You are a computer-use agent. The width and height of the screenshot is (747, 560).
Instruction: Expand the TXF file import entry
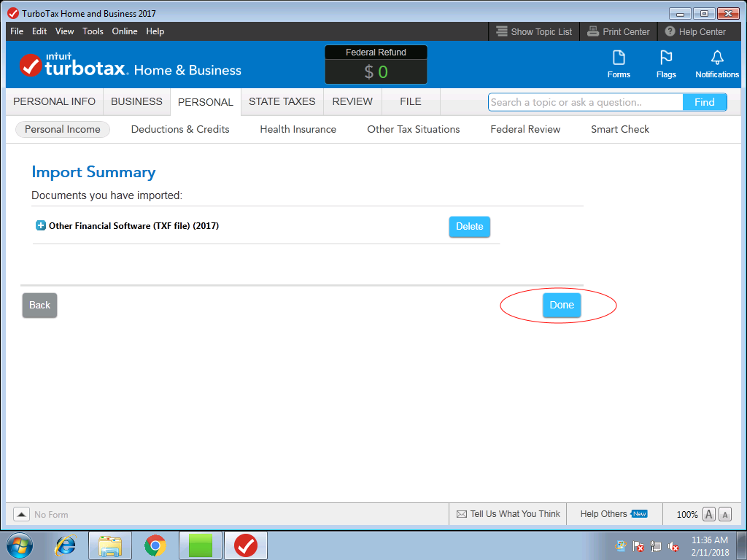coord(41,225)
